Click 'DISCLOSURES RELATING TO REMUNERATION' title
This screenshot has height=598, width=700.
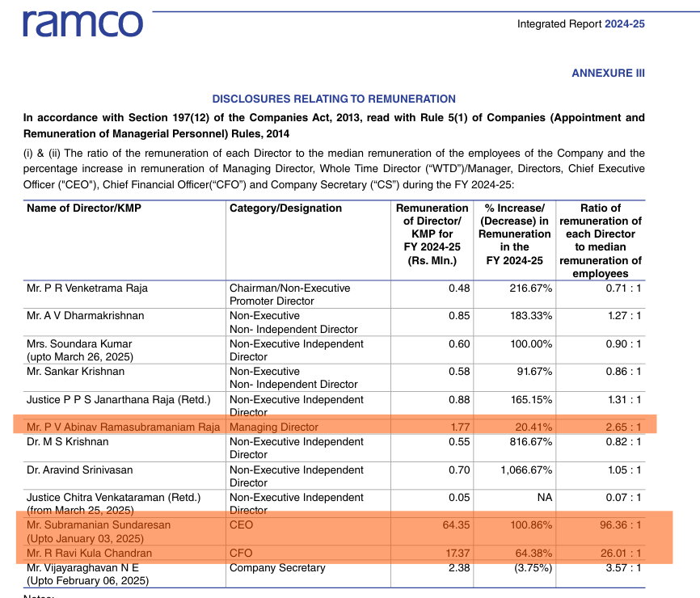(x=334, y=99)
